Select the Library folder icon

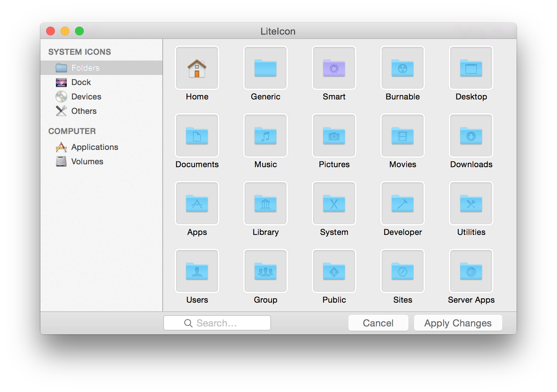(266, 203)
